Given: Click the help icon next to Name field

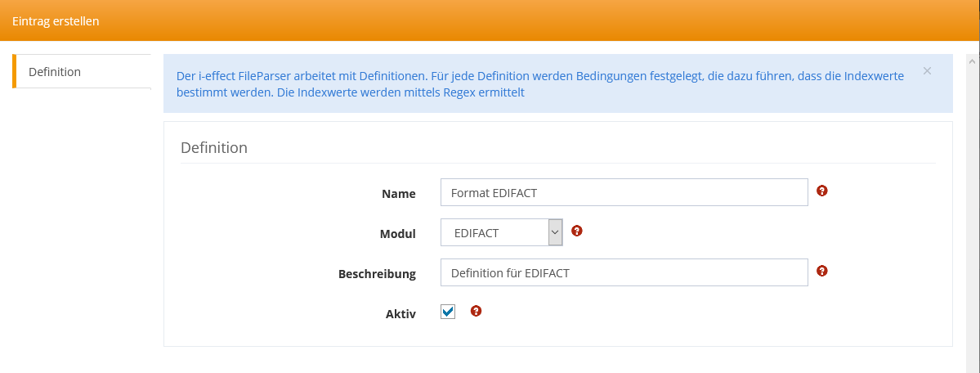Looking at the screenshot, I should pyautogui.click(x=822, y=191).
